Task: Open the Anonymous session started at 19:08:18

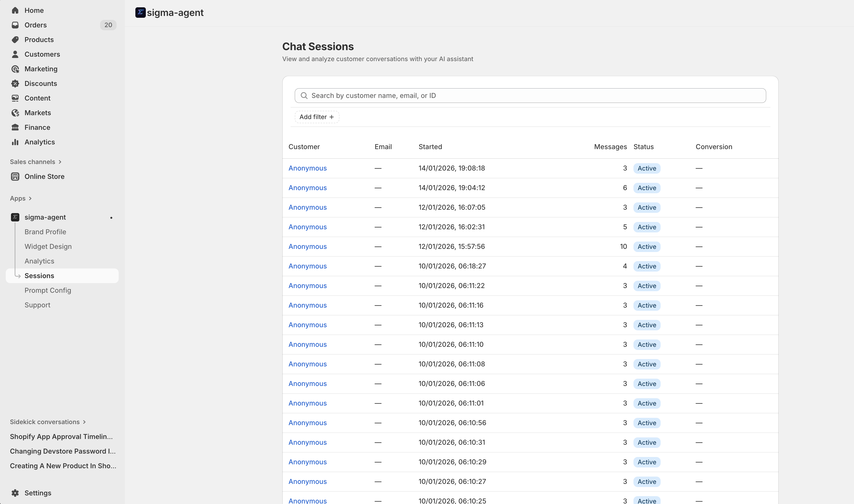Action: [307, 168]
